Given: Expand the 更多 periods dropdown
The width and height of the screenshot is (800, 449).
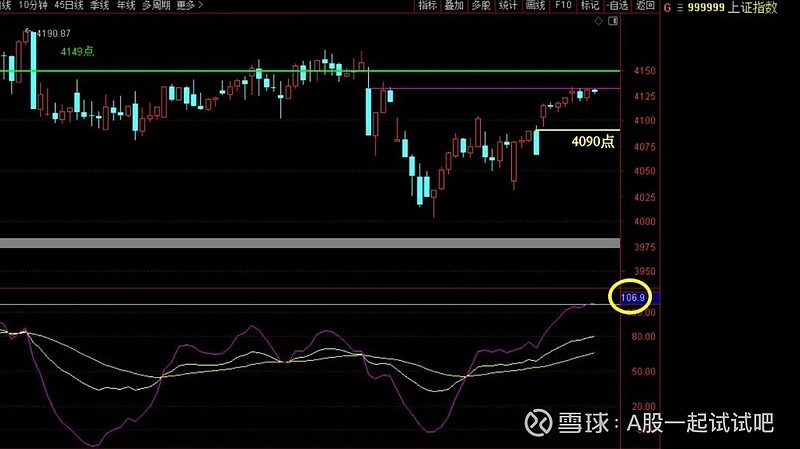Looking at the screenshot, I should 189,5.
